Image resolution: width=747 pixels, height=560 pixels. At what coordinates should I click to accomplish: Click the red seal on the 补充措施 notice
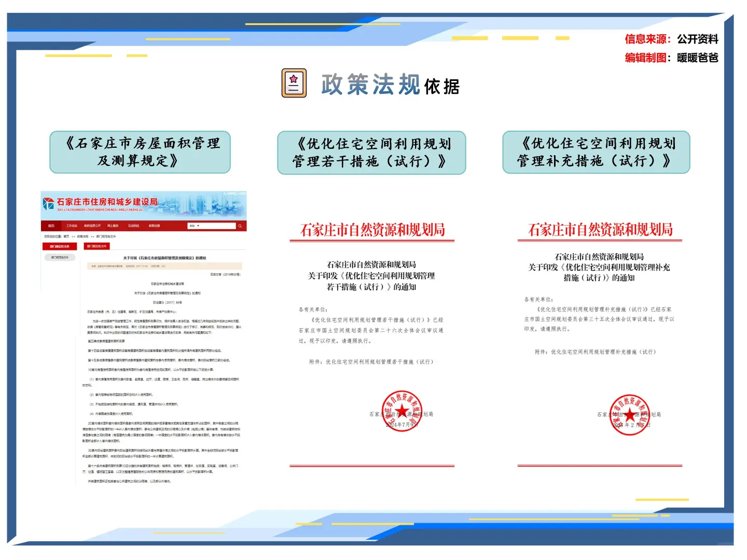point(630,414)
